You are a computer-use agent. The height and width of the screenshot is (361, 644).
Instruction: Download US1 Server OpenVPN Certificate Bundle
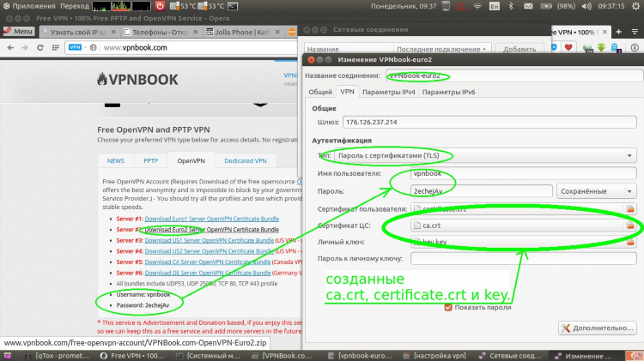click(209, 240)
